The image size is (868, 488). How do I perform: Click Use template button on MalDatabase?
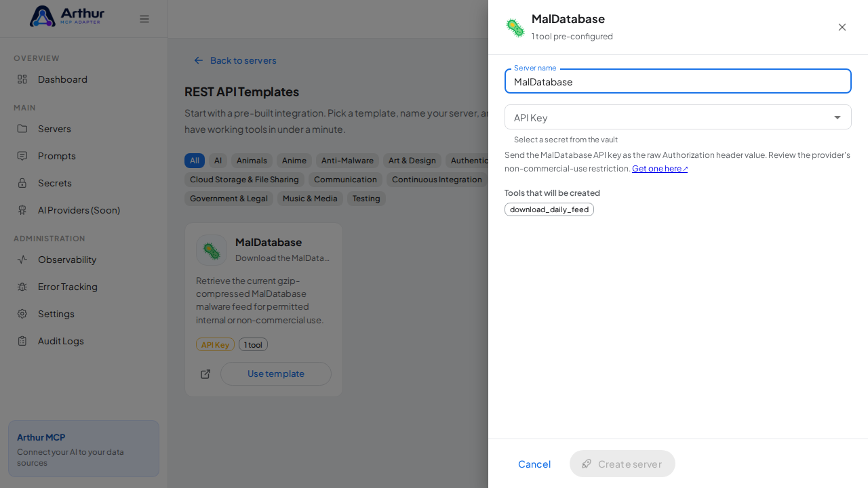tap(276, 373)
